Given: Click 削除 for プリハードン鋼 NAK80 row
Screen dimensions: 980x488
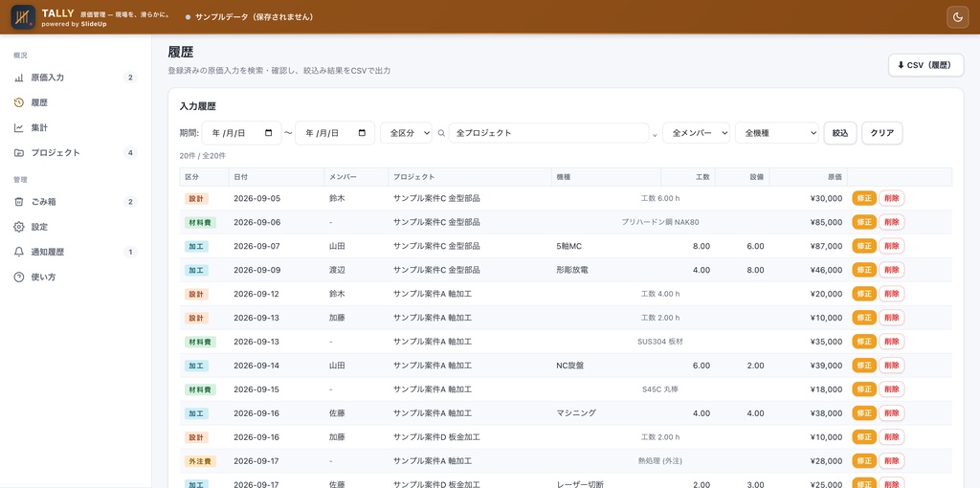Looking at the screenshot, I should (891, 222).
